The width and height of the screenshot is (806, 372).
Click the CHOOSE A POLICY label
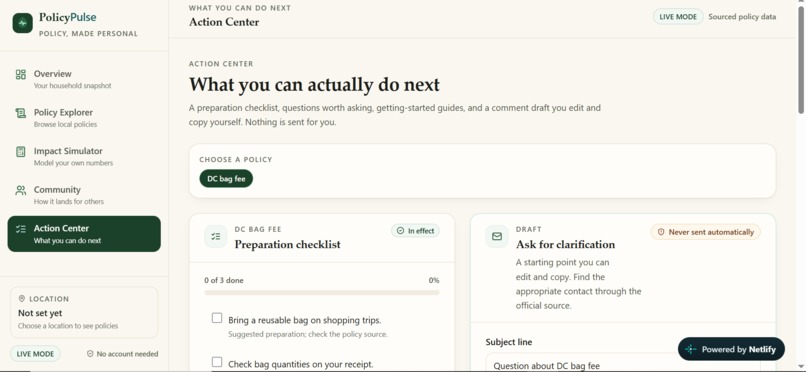click(x=236, y=159)
